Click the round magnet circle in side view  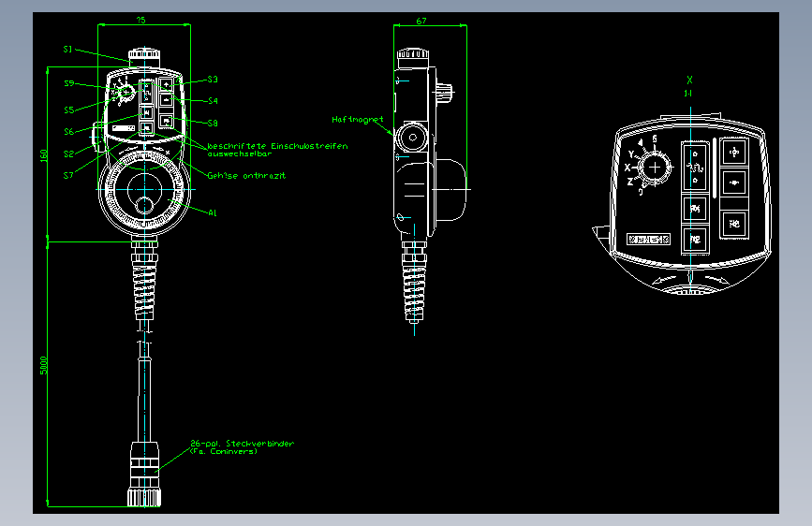[x=412, y=138]
